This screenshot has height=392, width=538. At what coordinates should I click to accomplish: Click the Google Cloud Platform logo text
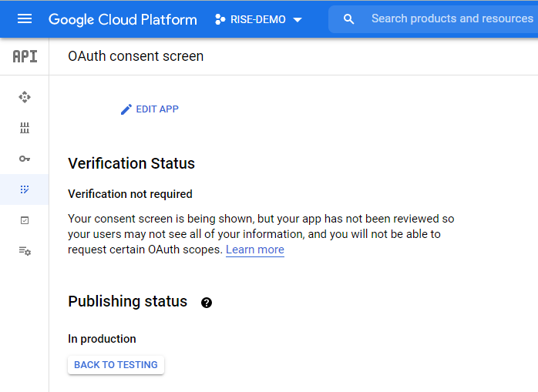[x=123, y=19]
